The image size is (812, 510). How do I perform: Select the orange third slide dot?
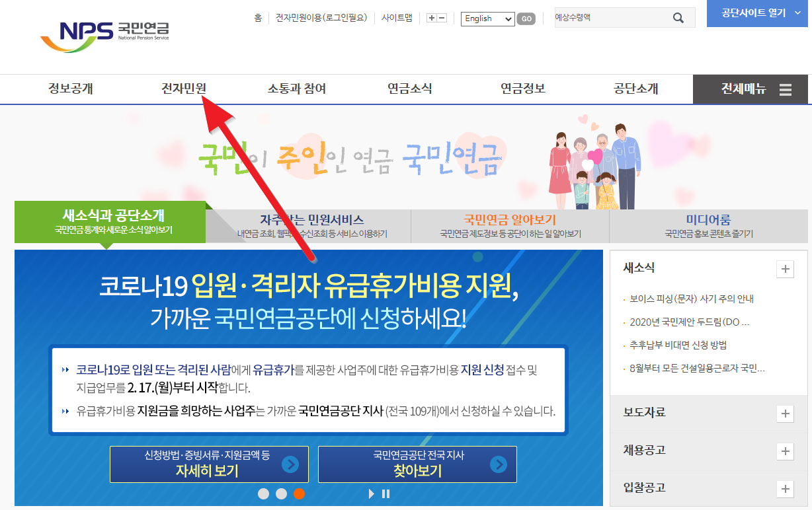tap(299, 493)
